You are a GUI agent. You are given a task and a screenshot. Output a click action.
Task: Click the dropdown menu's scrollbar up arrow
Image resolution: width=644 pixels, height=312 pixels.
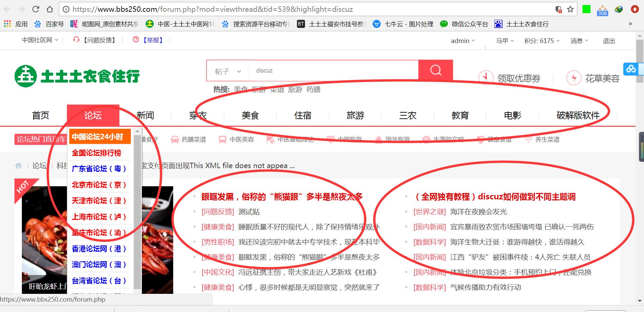pos(137,131)
